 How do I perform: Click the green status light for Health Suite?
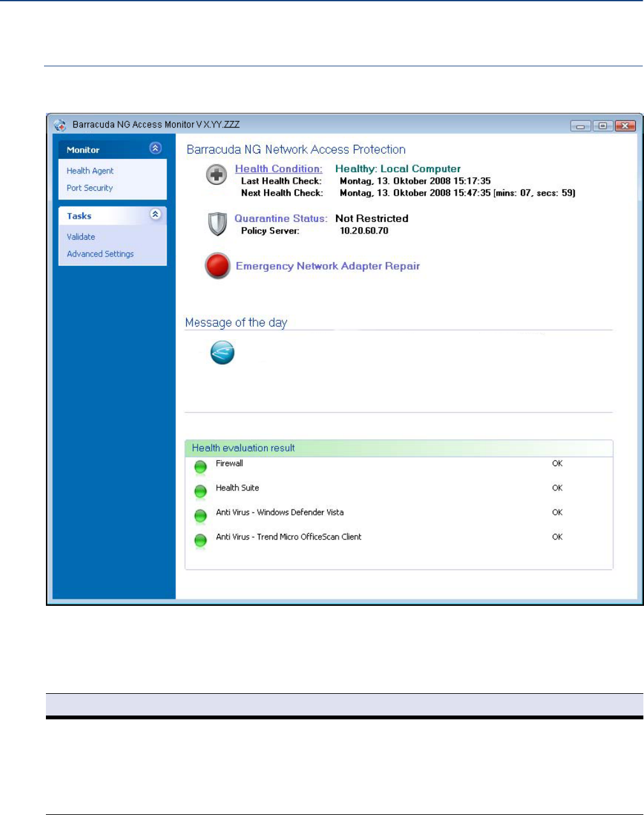click(200, 492)
